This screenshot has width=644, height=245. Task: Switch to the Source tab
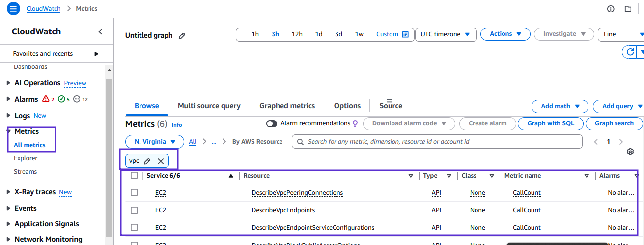[391, 105]
